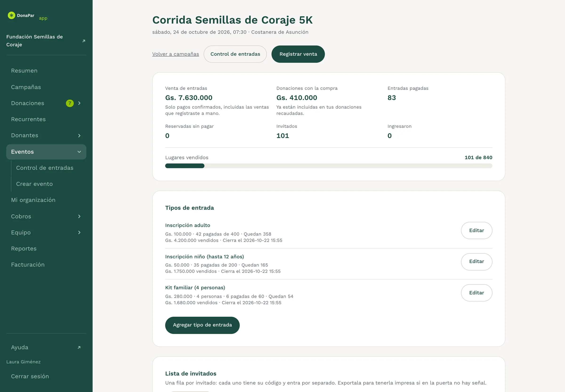The height and width of the screenshot is (392, 565).
Task: Click the Control de entradas outlined button
Action: [235, 54]
